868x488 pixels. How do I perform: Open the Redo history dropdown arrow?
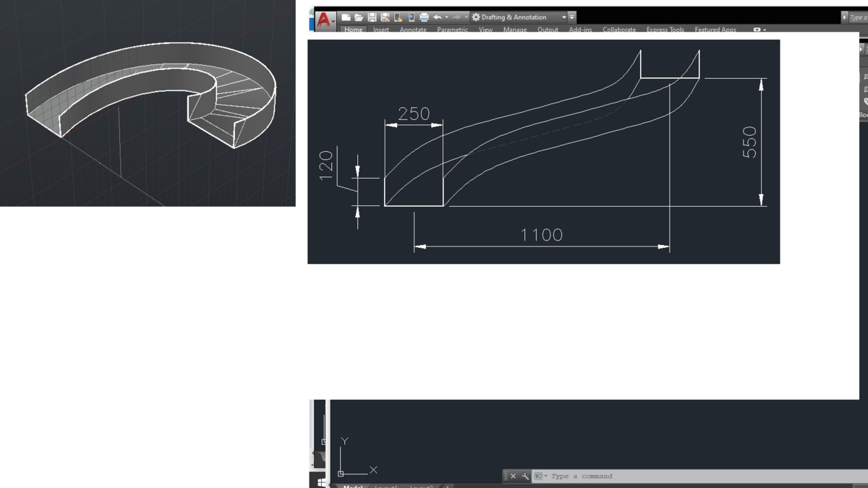466,17
